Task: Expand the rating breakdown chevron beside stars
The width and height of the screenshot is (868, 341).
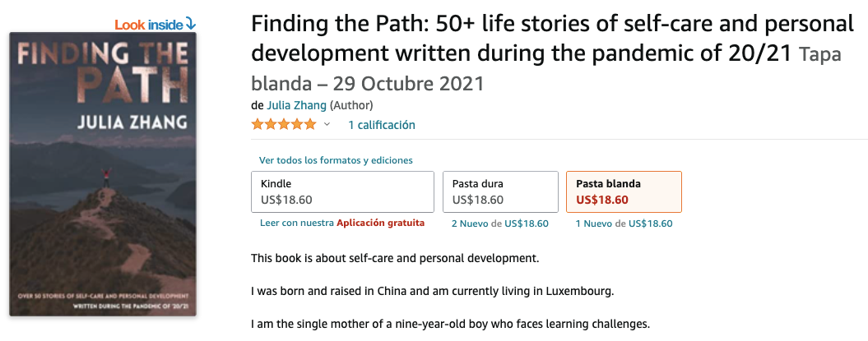Action: click(x=327, y=125)
